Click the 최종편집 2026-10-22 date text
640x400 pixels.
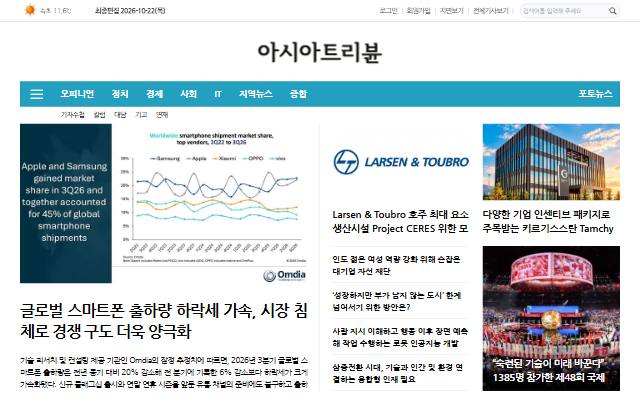point(130,11)
